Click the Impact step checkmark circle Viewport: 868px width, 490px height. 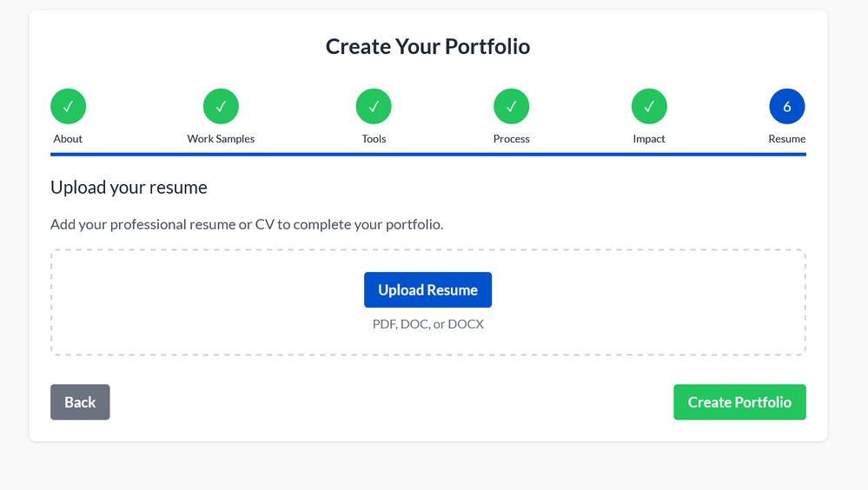click(649, 107)
